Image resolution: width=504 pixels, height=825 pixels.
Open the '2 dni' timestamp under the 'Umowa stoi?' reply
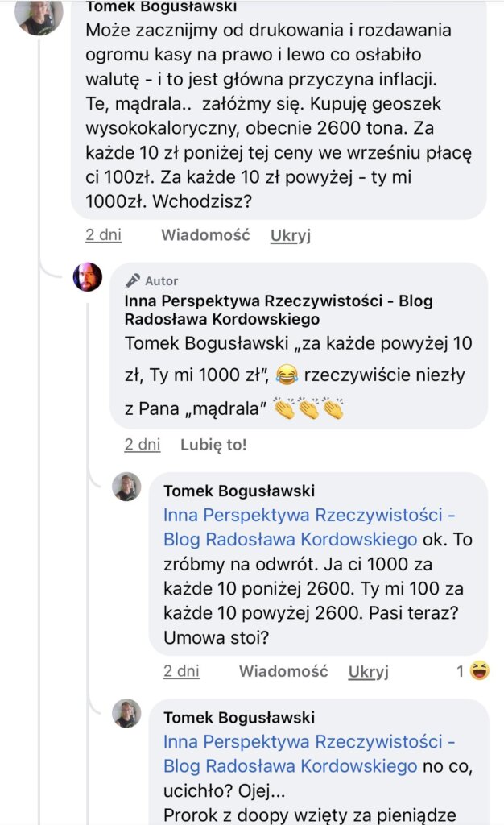tap(181, 671)
